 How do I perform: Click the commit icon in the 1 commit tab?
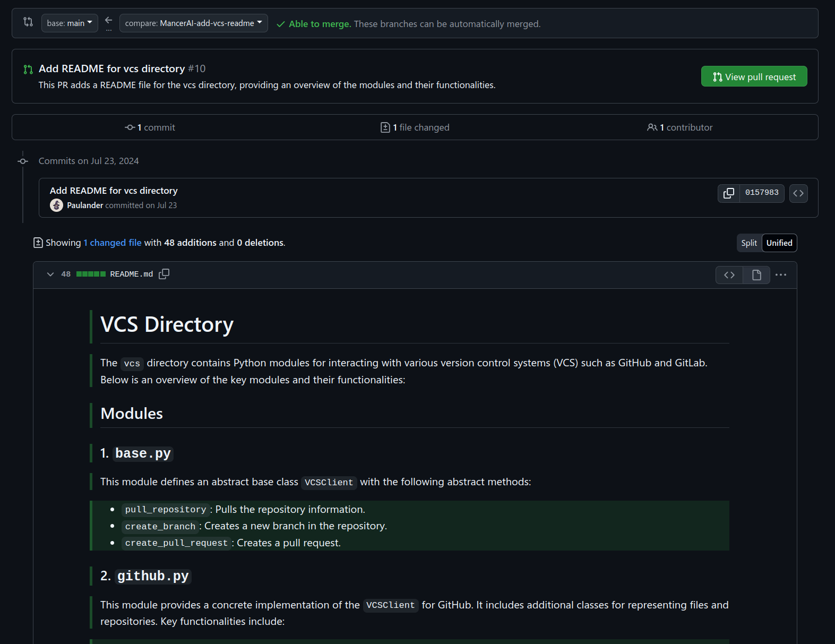coord(130,127)
